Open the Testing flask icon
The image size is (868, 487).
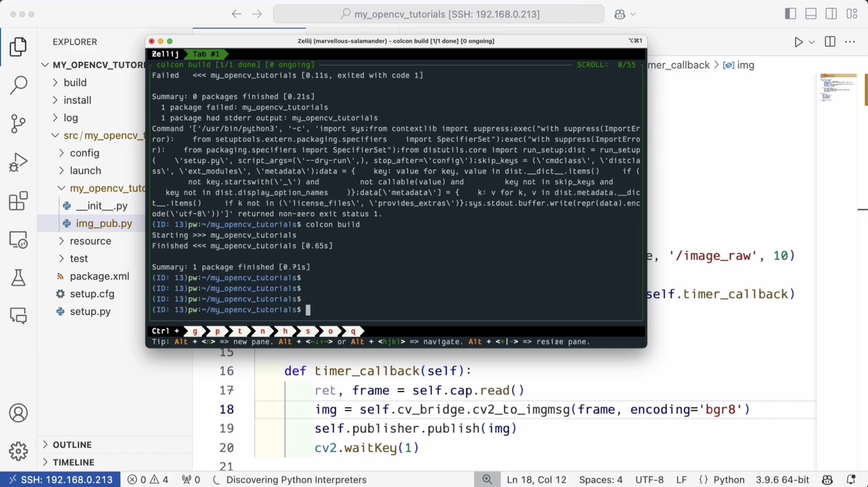(18, 278)
